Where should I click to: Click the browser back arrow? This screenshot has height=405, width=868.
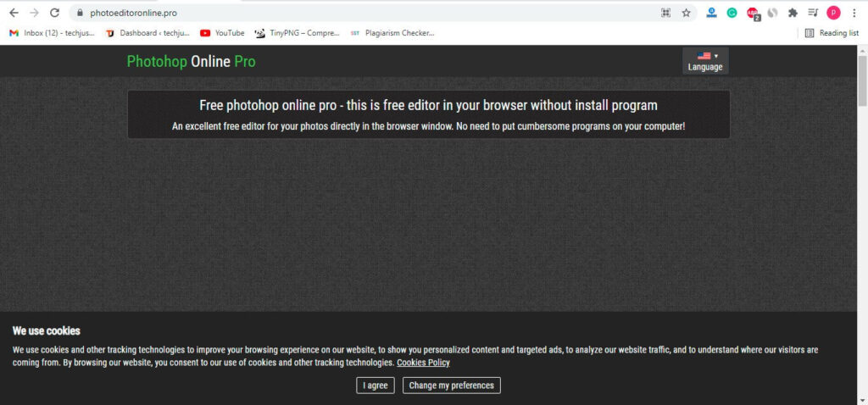point(14,13)
